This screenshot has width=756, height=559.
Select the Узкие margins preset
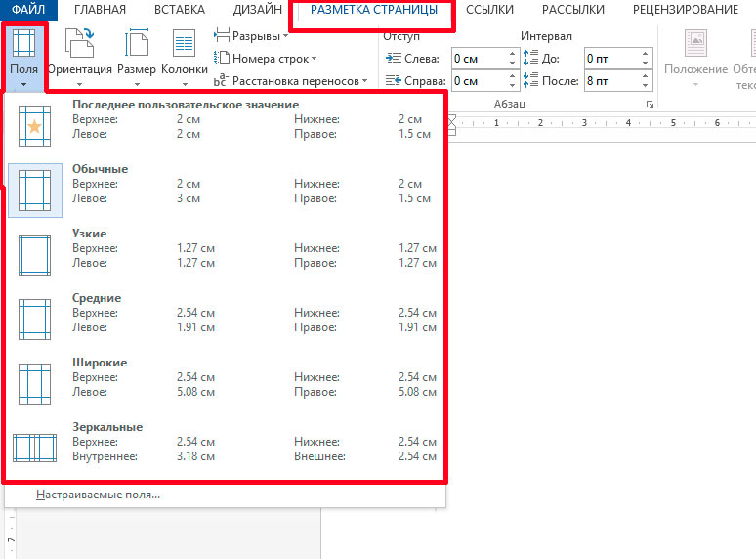227,254
